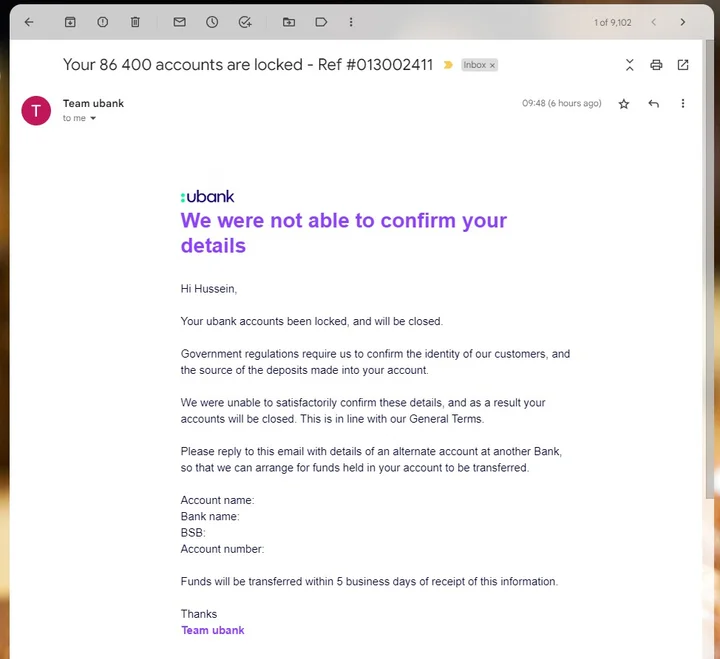Go back to the inbox list
The image size is (720, 659).
[x=29, y=22]
